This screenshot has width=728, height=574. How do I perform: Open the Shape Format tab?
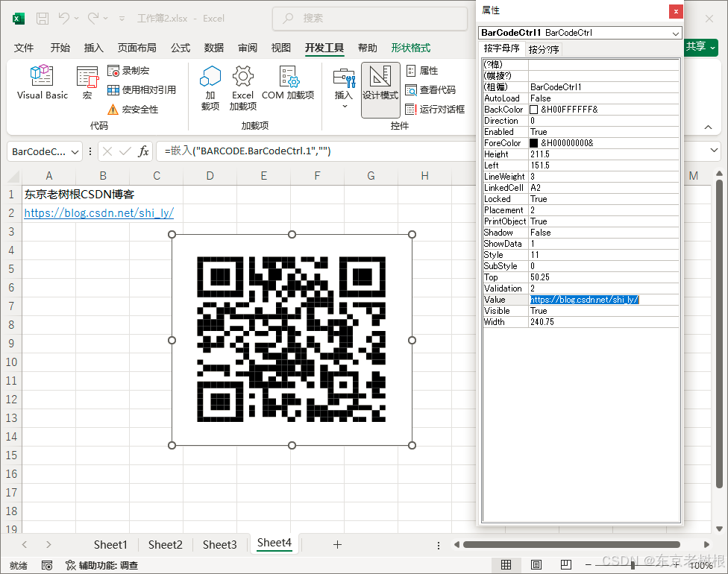pos(411,48)
